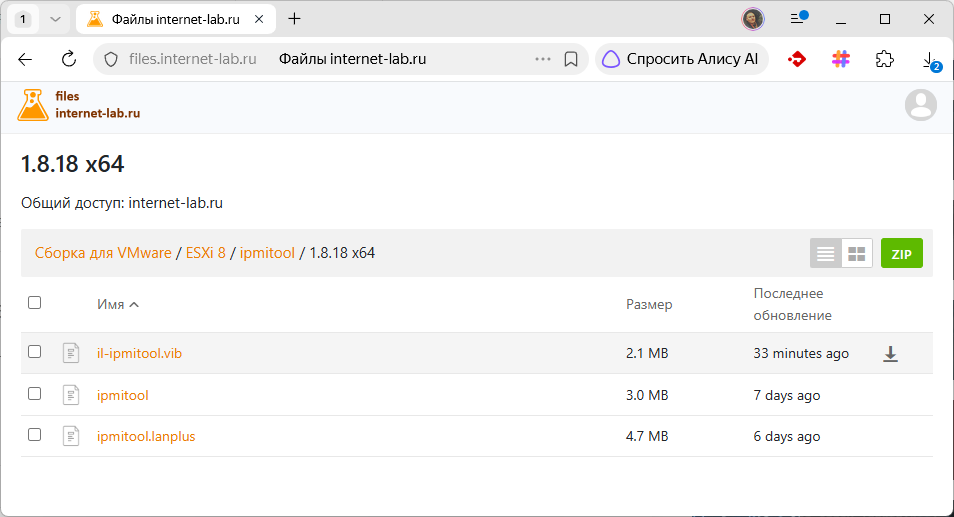Switch to list view layout
This screenshot has height=517, width=954.
coord(826,253)
